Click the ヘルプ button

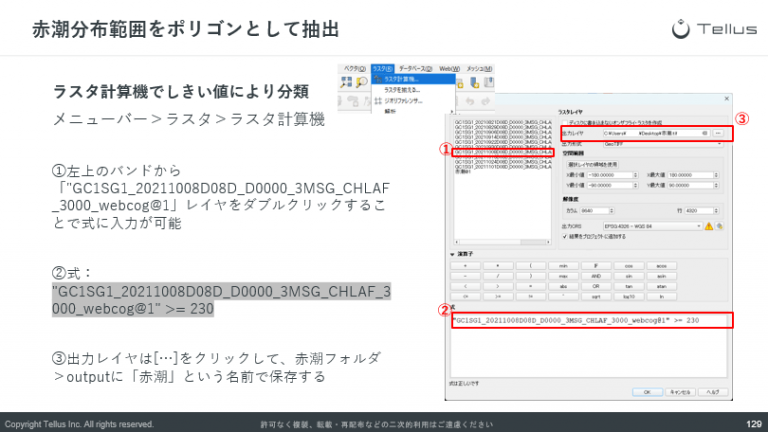point(713,392)
